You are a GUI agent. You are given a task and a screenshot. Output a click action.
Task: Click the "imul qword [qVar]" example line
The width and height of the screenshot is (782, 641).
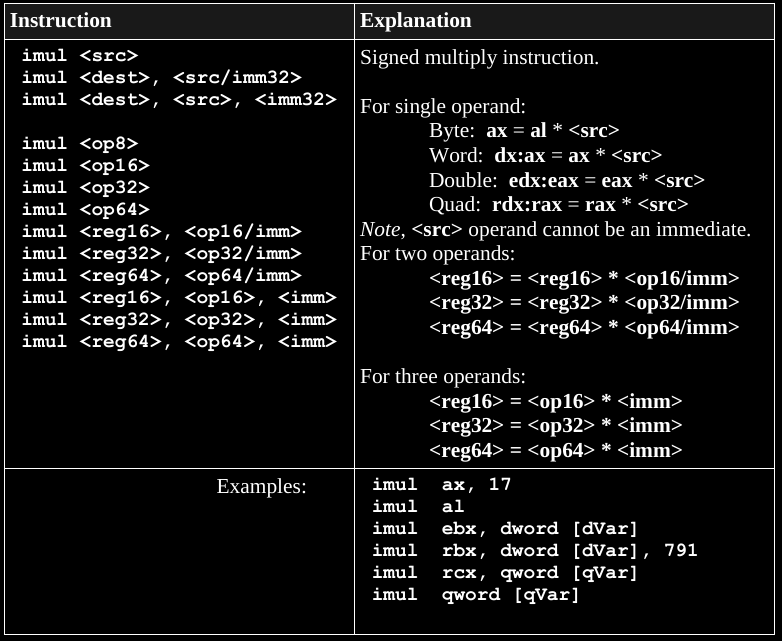click(475, 595)
